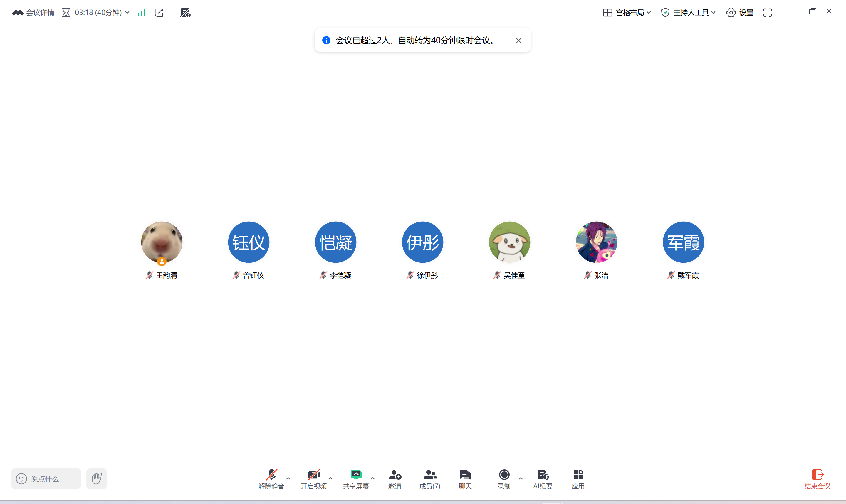The image size is (846, 504).
Task: Toggle full screen mode
Action: 767,13
